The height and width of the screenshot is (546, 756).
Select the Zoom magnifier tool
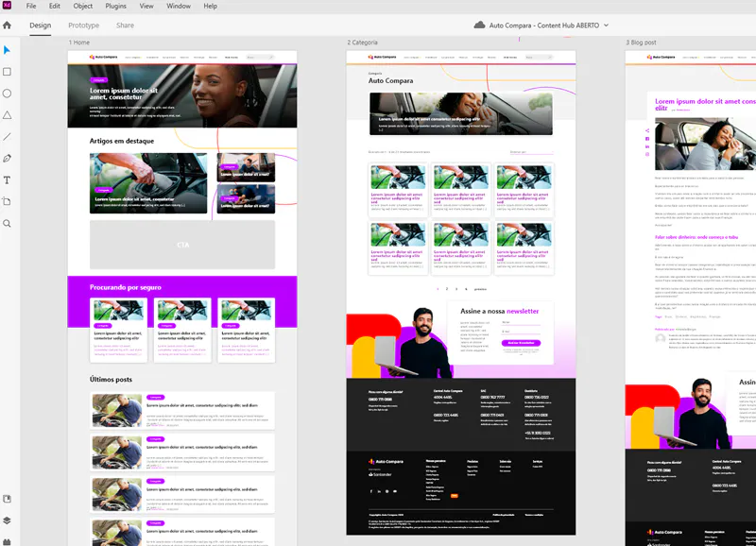[7, 224]
